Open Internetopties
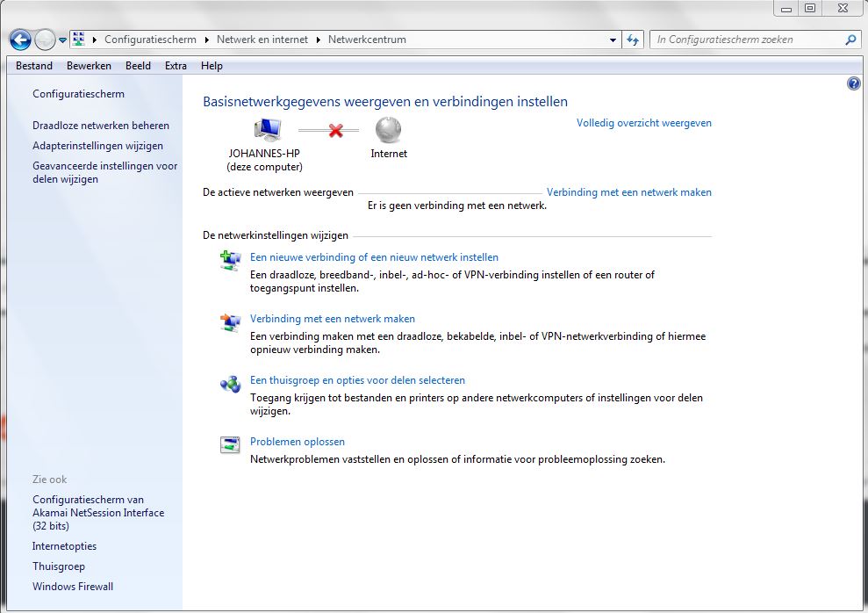The width and height of the screenshot is (868, 613). 64,546
